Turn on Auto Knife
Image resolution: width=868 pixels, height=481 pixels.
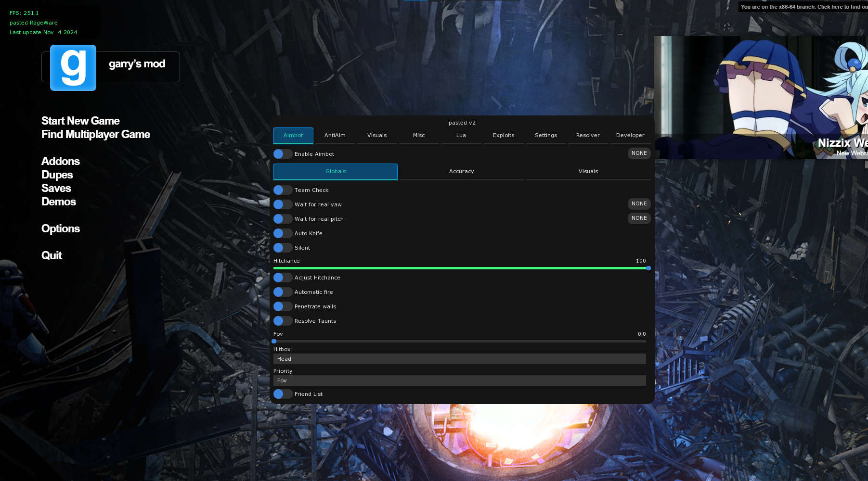tap(283, 233)
